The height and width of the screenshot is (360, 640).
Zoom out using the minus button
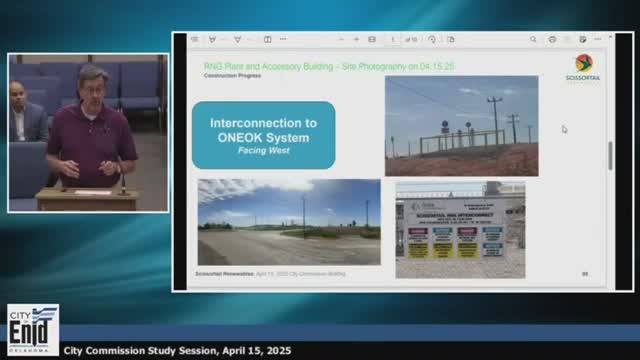pyautogui.click(x=341, y=40)
